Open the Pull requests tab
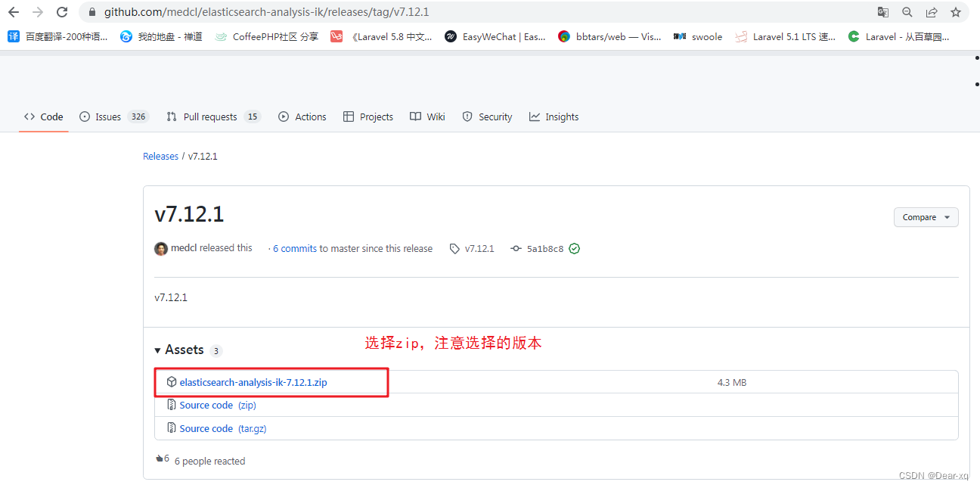 click(214, 117)
